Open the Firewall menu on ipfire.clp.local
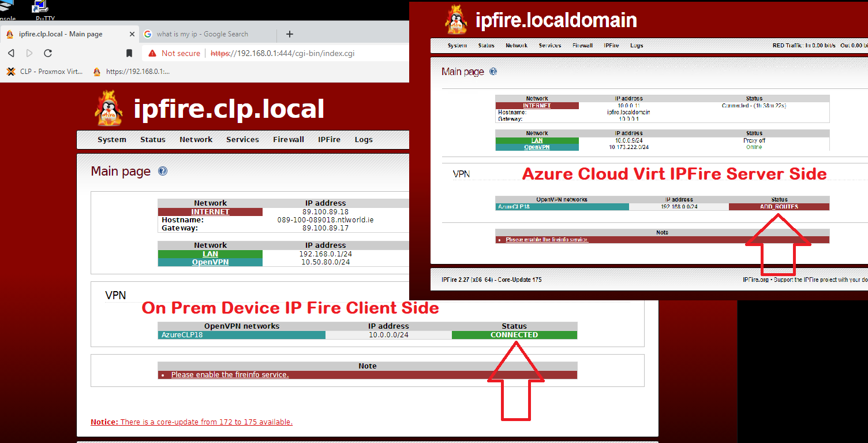Image resolution: width=868 pixels, height=443 pixels. pyautogui.click(x=289, y=139)
